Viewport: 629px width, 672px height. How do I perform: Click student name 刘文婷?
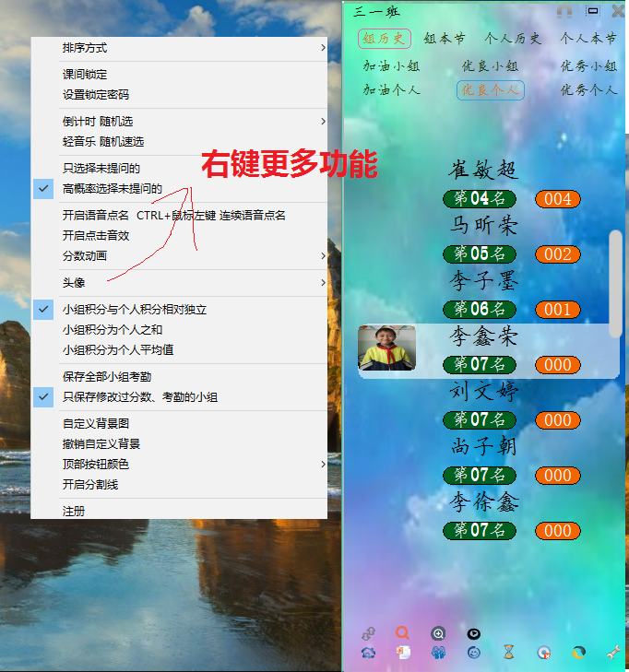point(483,391)
